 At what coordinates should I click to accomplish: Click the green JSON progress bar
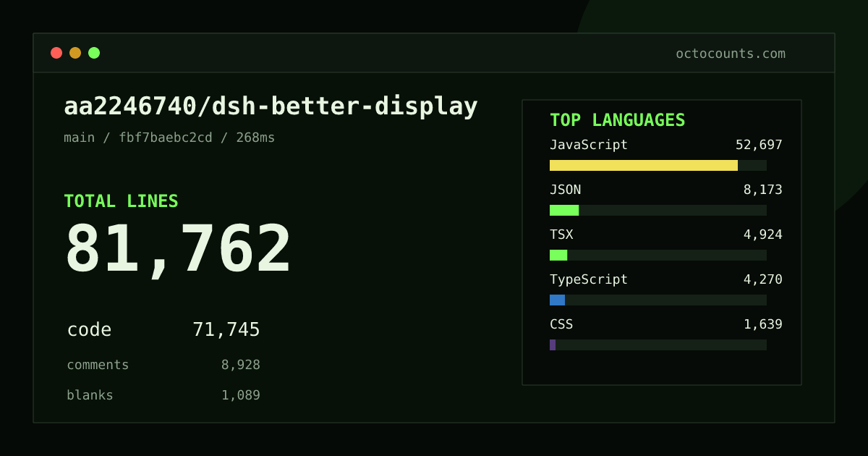tap(564, 210)
